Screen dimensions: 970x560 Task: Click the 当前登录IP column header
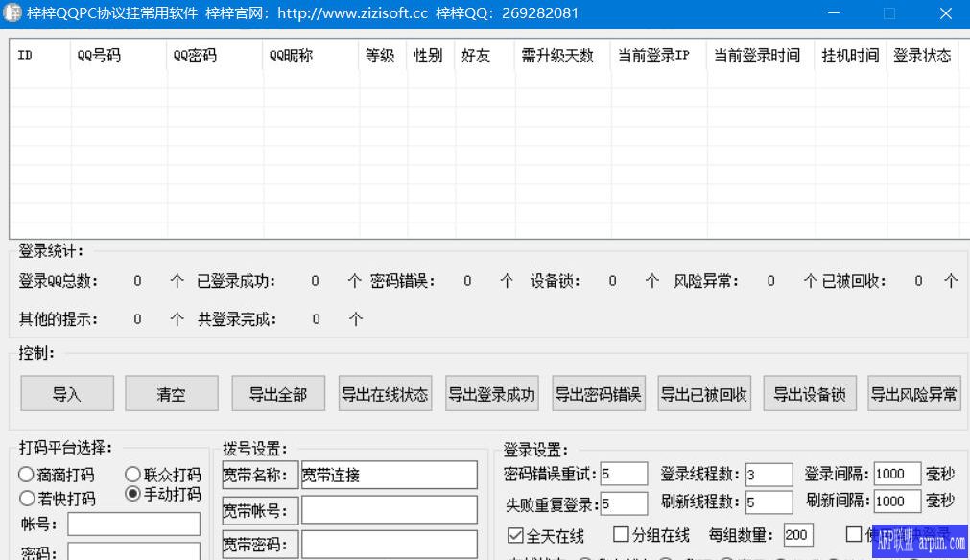(x=659, y=56)
